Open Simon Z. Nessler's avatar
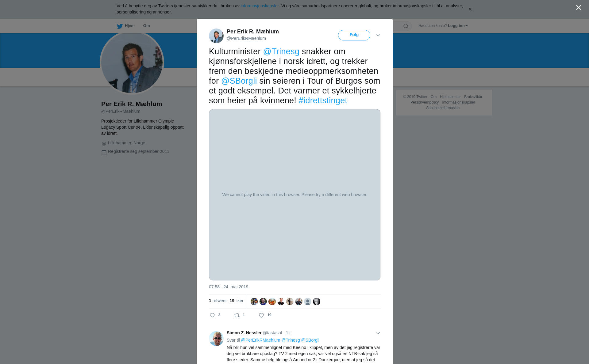The height and width of the screenshot is (364, 589). click(216, 339)
